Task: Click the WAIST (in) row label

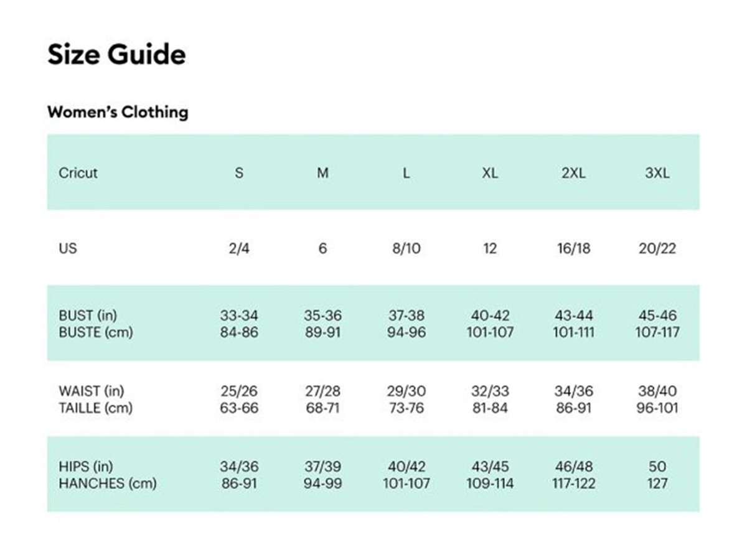Action: coord(92,391)
